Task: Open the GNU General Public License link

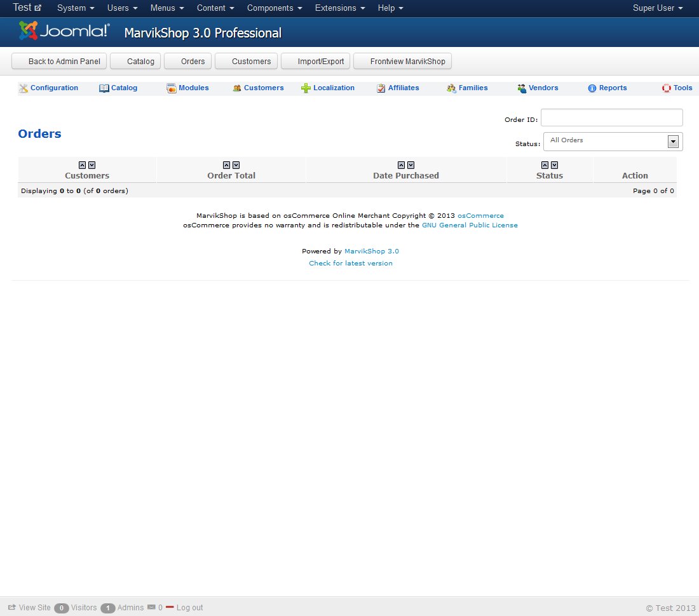Action: [x=470, y=225]
